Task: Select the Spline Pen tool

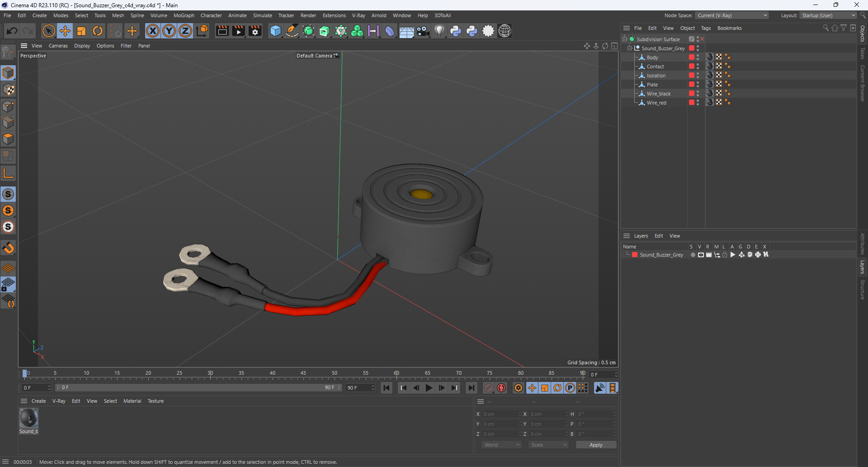Action: click(292, 31)
